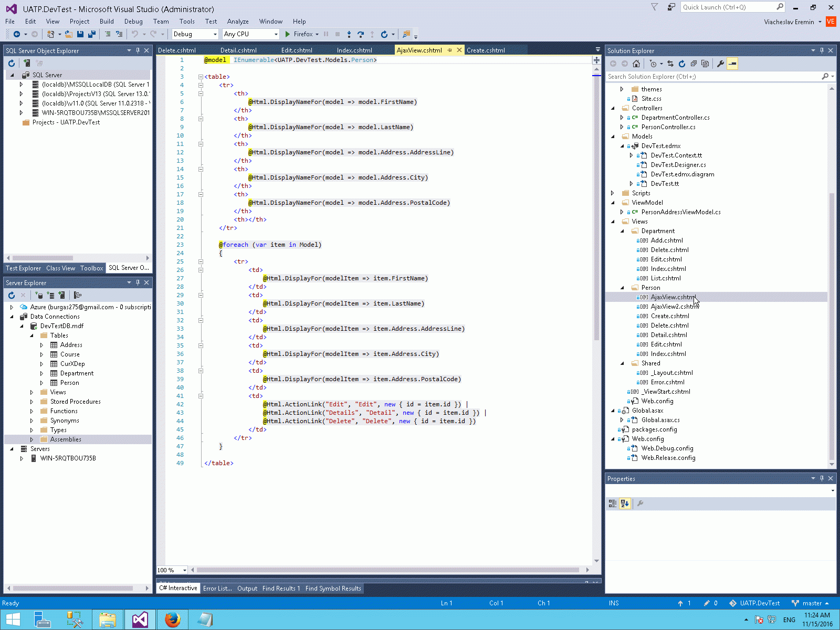This screenshot has height=630, width=840.
Task: Toggle auto-hide pin on Solution Explorer panel
Action: coord(822,50)
